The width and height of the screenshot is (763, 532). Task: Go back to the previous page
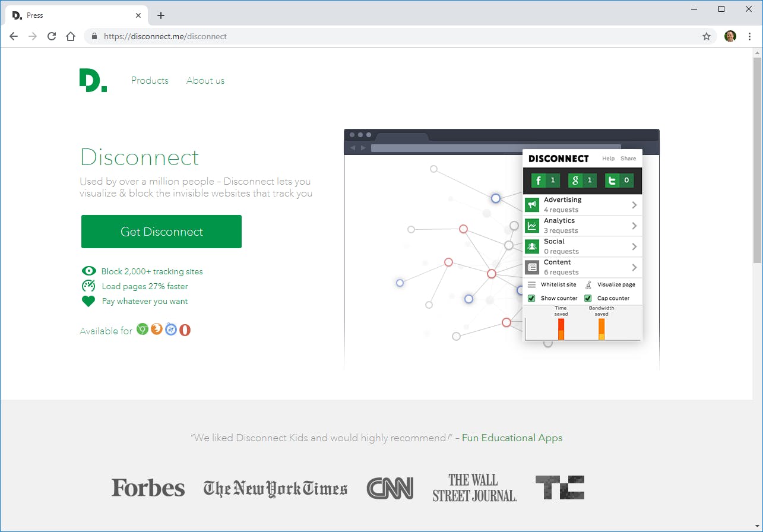point(14,36)
